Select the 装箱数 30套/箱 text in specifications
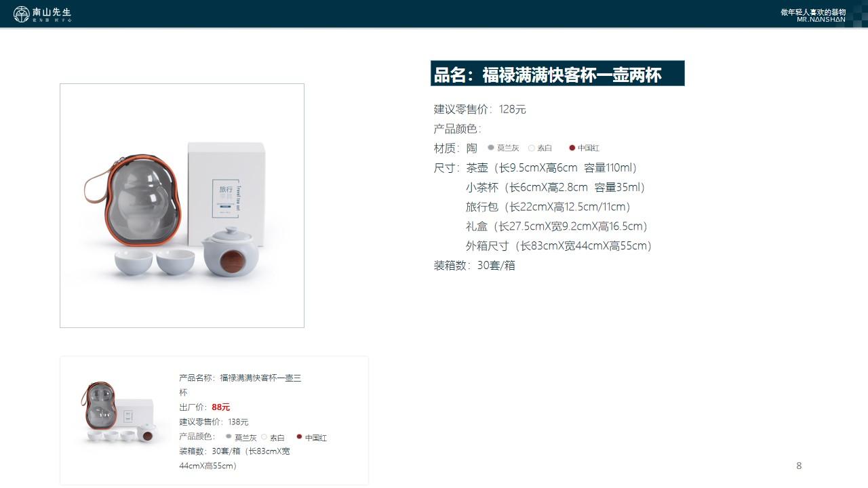This screenshot has height=488, width=868. pos(475,266)
